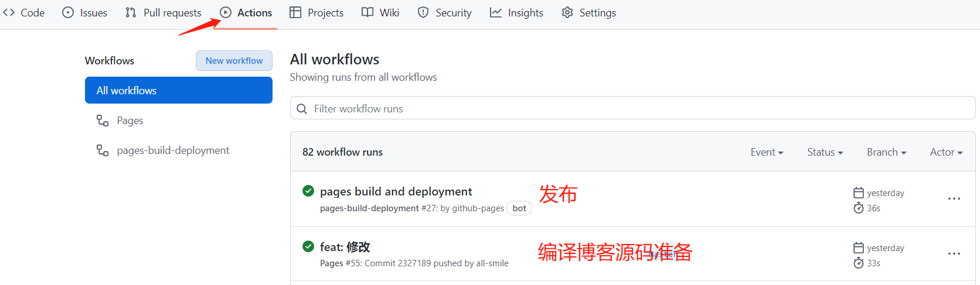Open three-dot menu for pages build run
The width and height of the screenshot is (980, 285).
point(954,198)
